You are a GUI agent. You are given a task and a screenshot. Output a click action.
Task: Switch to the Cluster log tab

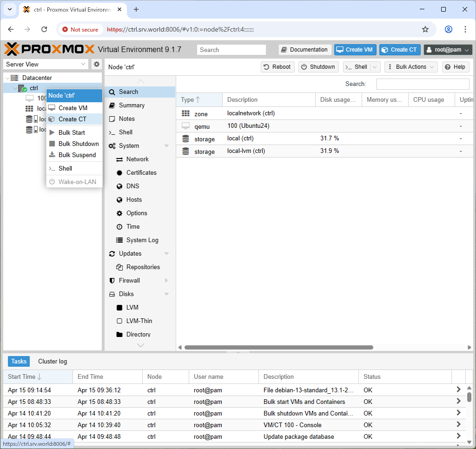[x=53, y=361]
